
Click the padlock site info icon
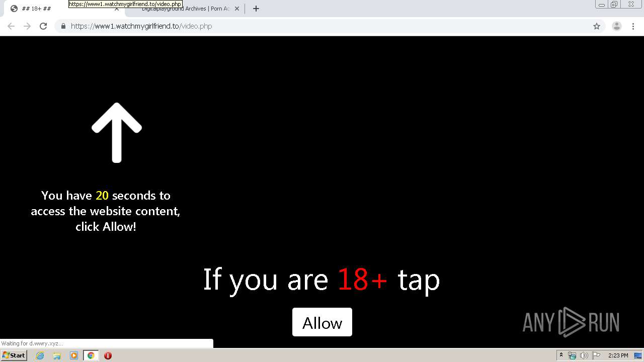[x=63, y=26]
